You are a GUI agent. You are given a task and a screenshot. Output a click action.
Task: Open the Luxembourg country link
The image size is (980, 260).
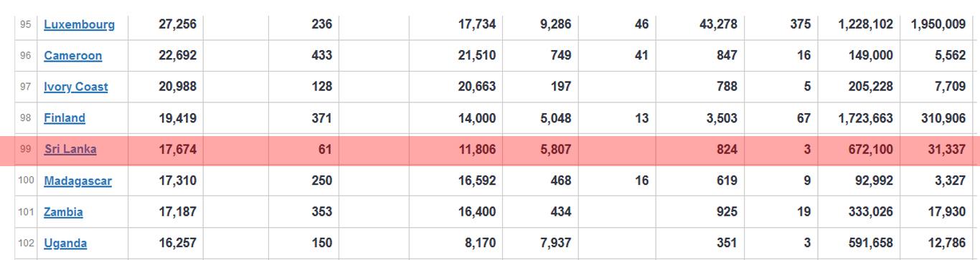[79, 24]
